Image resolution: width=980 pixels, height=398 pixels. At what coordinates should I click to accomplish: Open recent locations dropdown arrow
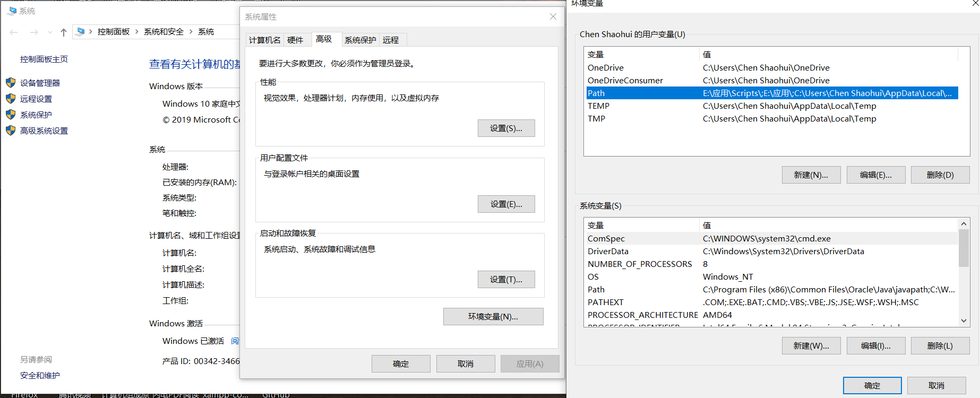tap(50, 32)
